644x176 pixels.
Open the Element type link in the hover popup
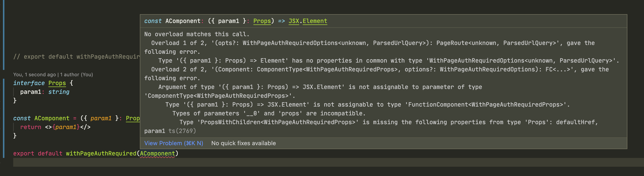314,21
